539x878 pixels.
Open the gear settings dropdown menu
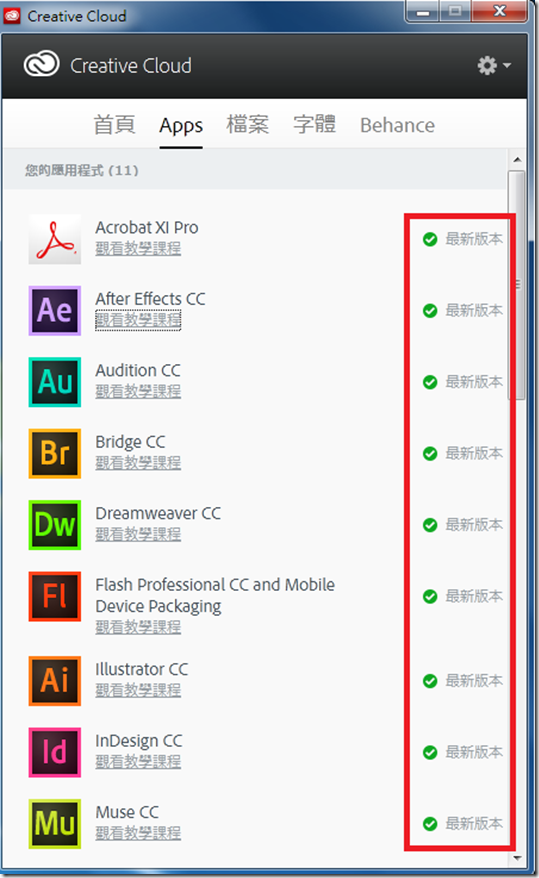[x=494, y=66]
